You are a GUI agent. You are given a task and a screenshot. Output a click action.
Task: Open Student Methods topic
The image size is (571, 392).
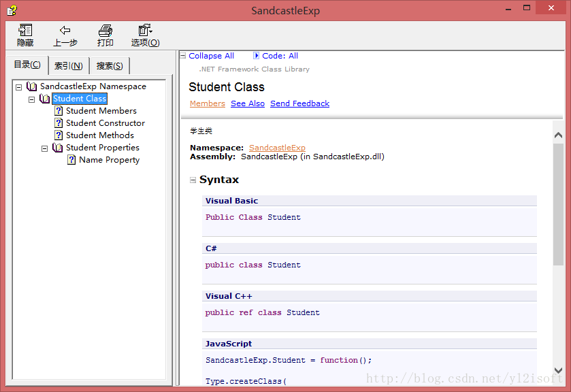pyautogui.click(x=100, y=135)
